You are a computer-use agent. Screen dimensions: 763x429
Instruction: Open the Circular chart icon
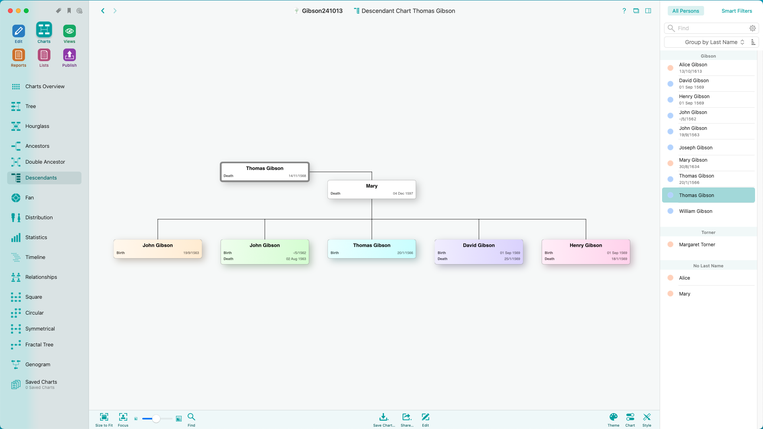16,313
